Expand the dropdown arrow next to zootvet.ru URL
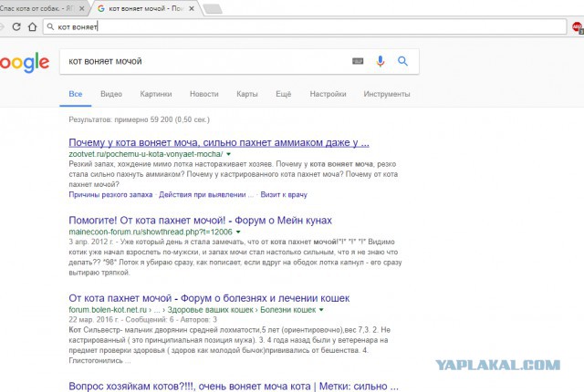The image size is (584, 392). (x=229, y=154)
